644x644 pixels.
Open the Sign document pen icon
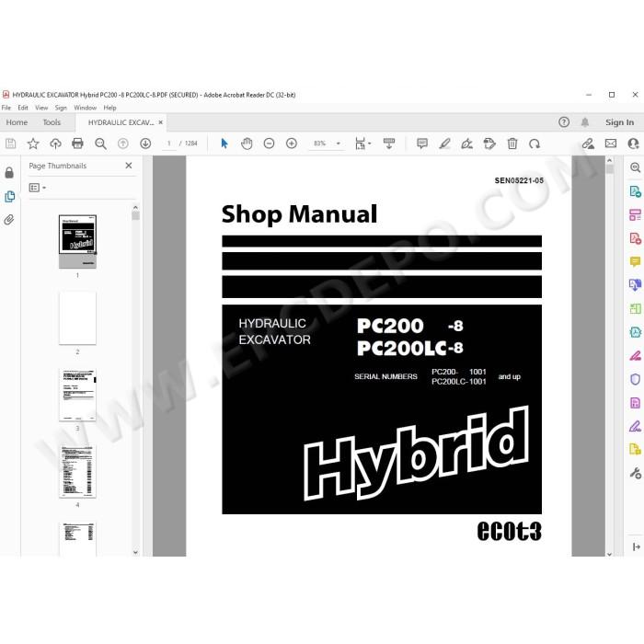[467, 144]
